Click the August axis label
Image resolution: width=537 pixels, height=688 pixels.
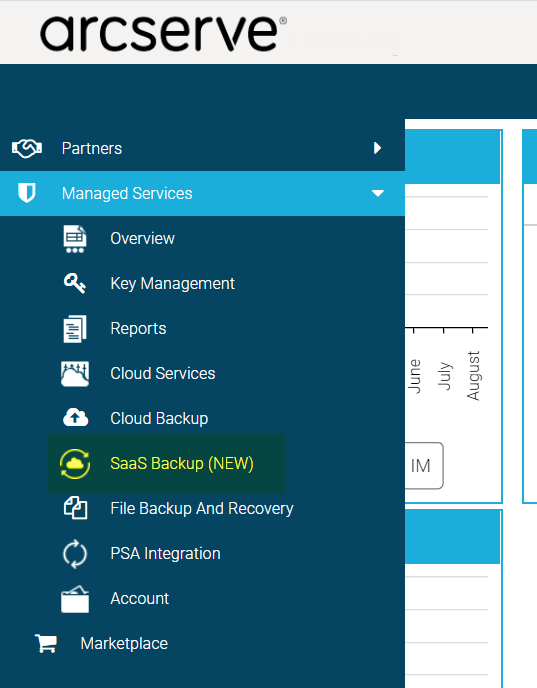pyautogui.click(x=473, y=376)
